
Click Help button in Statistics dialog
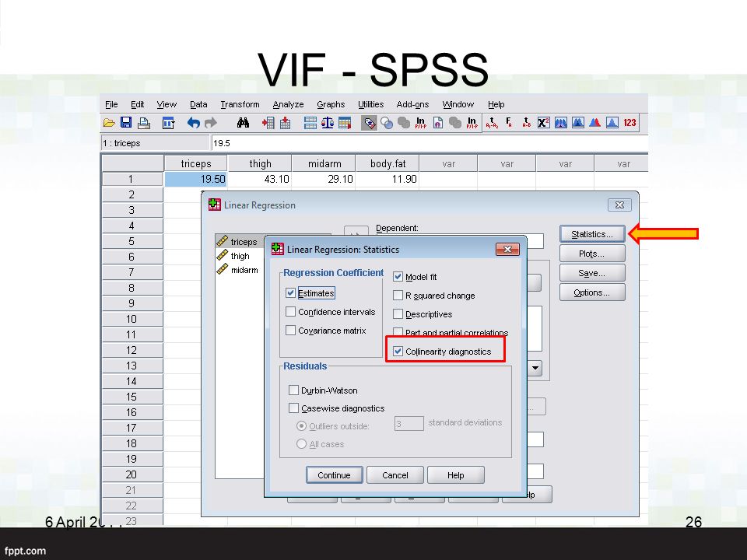pos(455,474)
